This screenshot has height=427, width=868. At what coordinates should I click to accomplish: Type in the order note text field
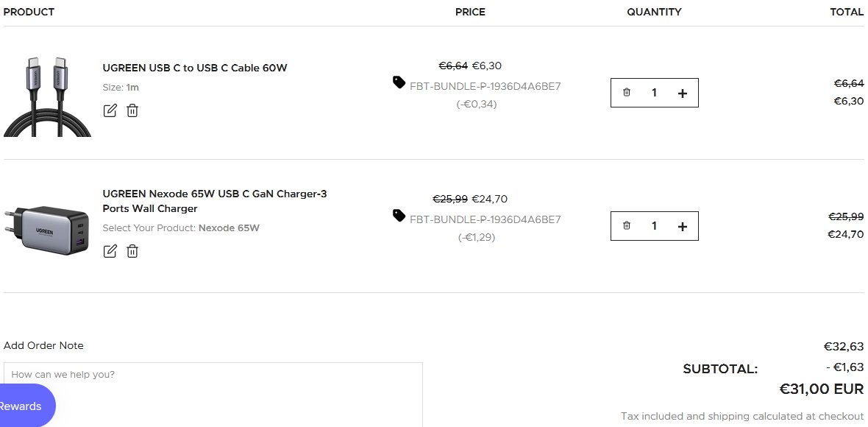(213, 394)
